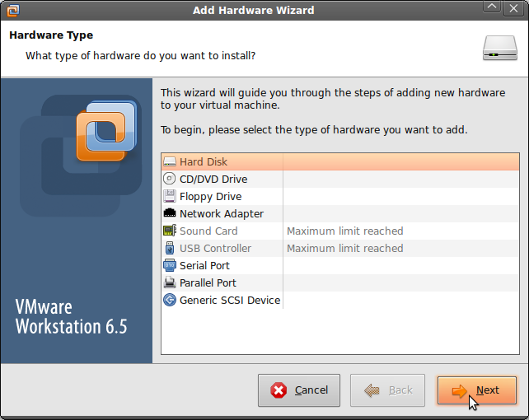The width and height of the screenshot is (529, 420).
Task: Roll up the window using the caret button
Action: coord(492,7)
